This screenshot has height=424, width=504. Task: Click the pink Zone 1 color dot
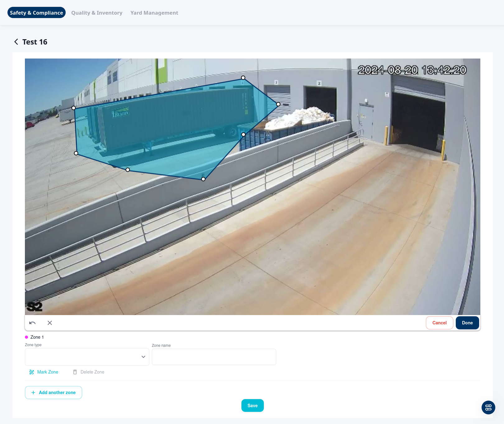tap(26, 337)
